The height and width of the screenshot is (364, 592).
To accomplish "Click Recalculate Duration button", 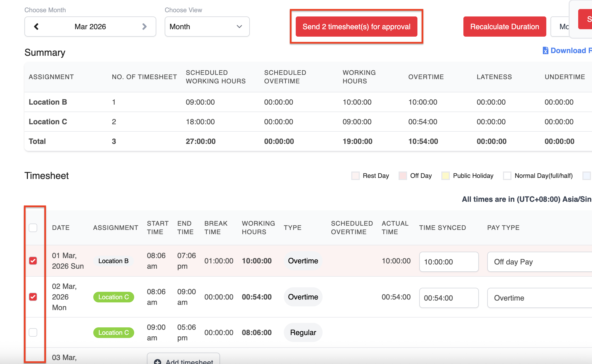I will pos(505,27).
